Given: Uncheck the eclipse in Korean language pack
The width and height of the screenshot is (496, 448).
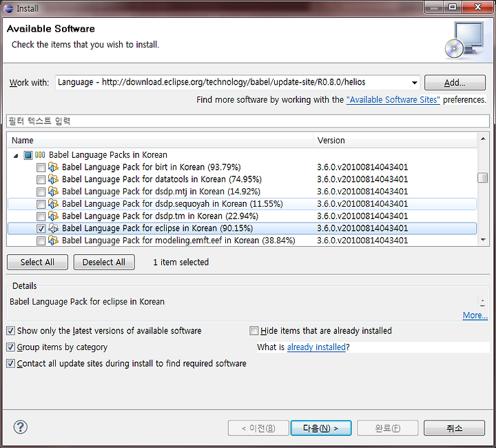Looking at the screenshot, I should [x=41, y=228].
